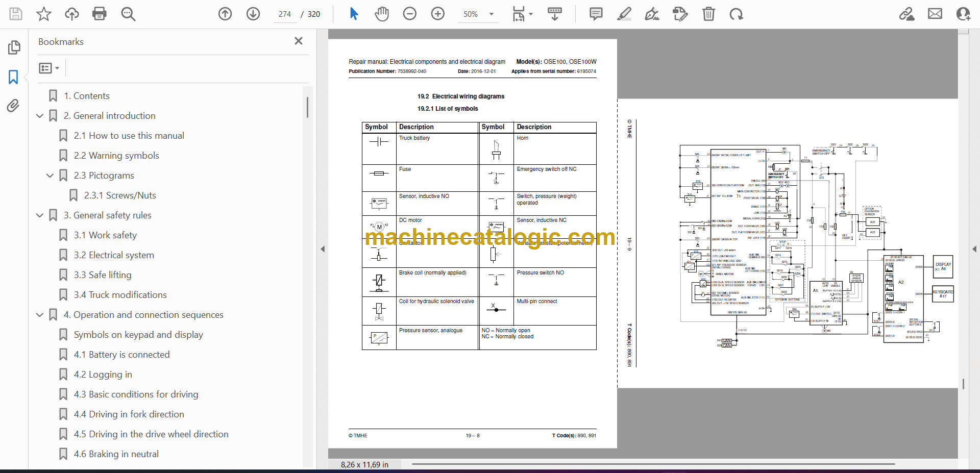
Task: Click the page number input field
Action: pyautogui.click(x=285, y=14)
